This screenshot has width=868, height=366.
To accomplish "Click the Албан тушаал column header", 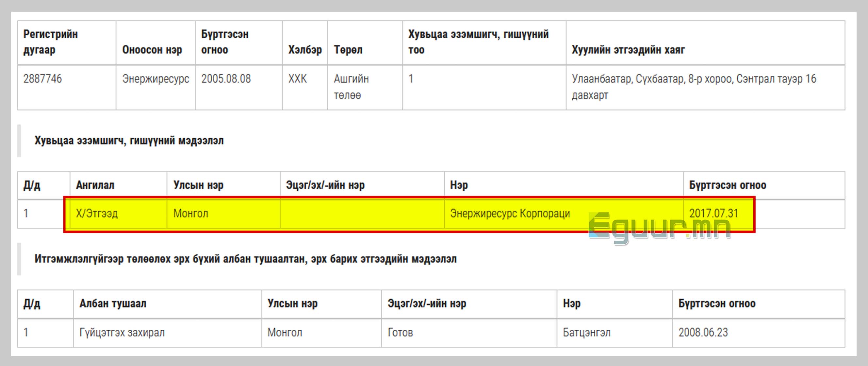I will coord(168,304).
